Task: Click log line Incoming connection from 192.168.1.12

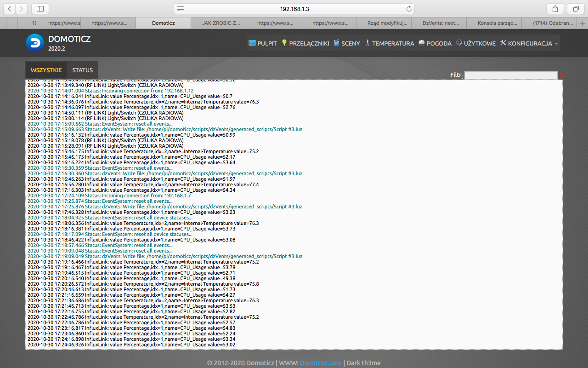Action: click(x=111, y=91)
